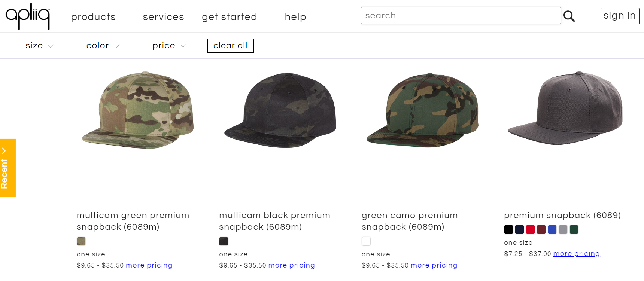Open the price filter dropdown
This screenshot has height=281, width=644.
[x=168, y=45]
